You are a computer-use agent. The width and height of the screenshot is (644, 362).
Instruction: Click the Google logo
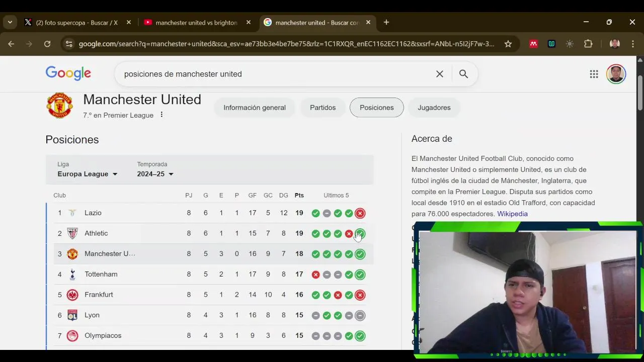(x=68, y=73)
